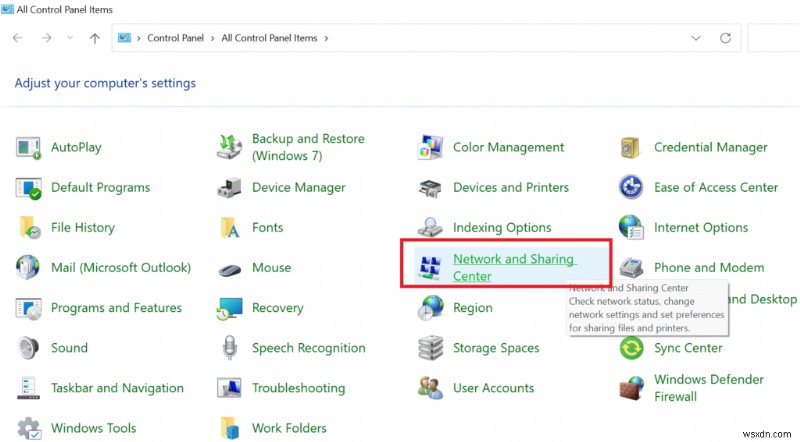This screenshot has height=442, width=800.
Task: Open the Device Manager icon
Action: pyautogui.click(x=230, y=188)
